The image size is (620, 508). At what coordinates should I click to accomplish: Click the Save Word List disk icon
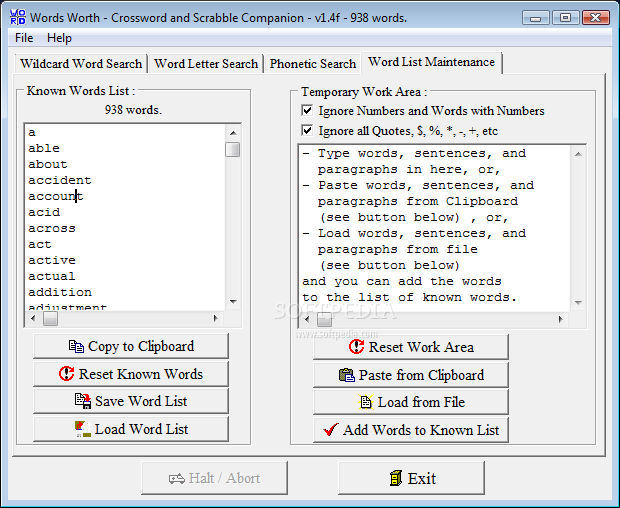pyautogui.click(x=83, y=401)
